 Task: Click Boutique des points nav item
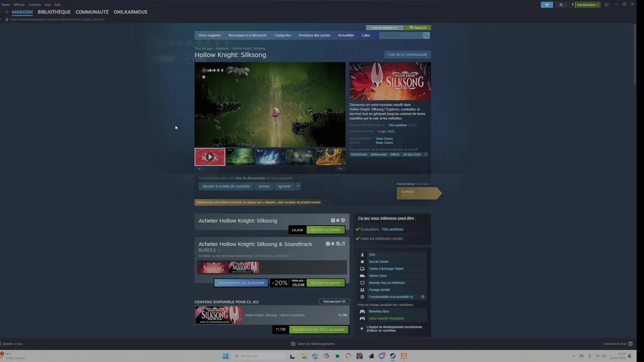click(314, 35)
